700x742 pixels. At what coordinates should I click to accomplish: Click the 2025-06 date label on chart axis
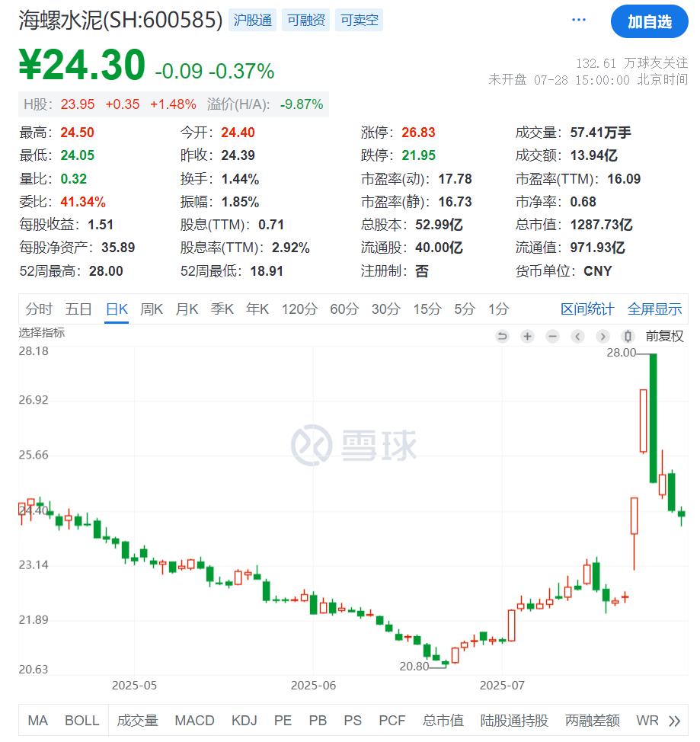[x=313, y=686]
